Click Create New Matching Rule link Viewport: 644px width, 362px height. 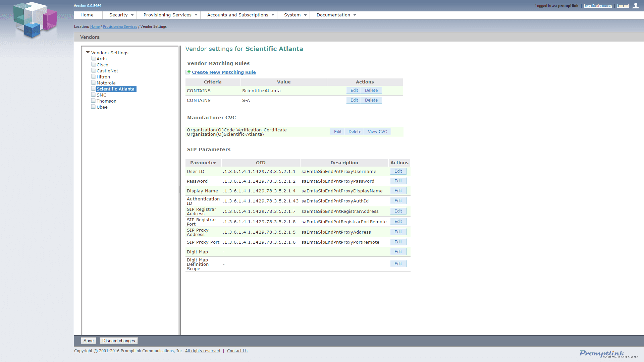click(224, 72)
